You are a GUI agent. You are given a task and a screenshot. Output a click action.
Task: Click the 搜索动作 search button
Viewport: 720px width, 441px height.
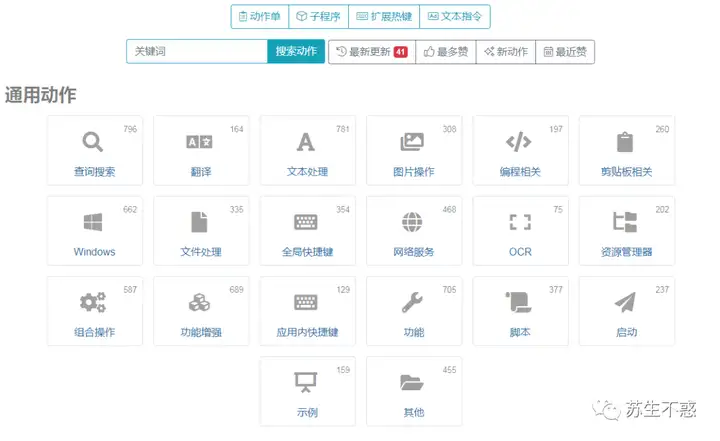296,51
